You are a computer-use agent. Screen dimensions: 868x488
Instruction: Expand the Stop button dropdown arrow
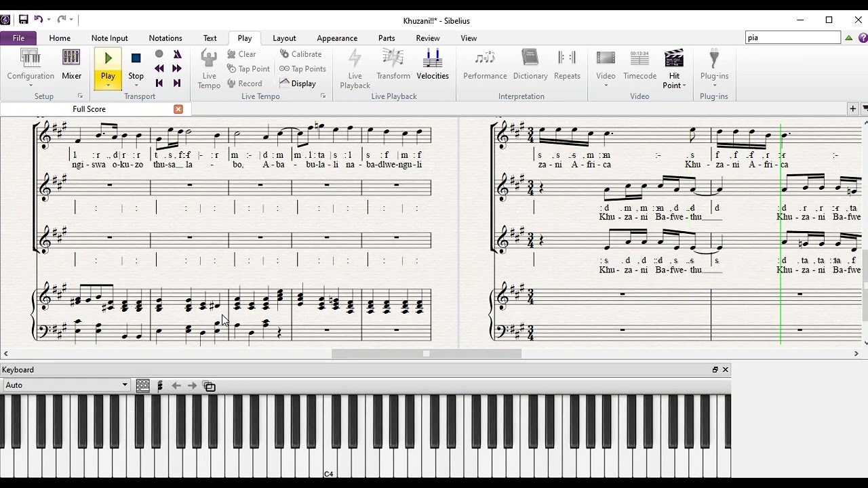pyautogui.click(x=136, y=85)
